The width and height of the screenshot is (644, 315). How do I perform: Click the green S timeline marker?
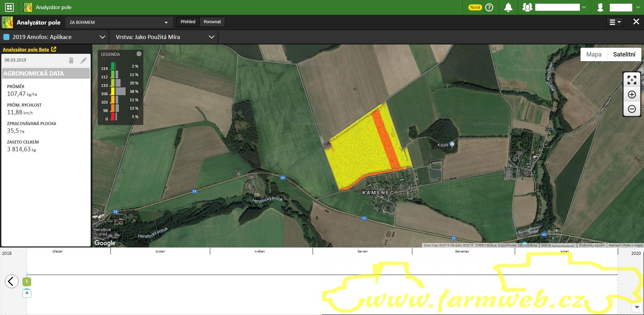[x=27, y=282]
